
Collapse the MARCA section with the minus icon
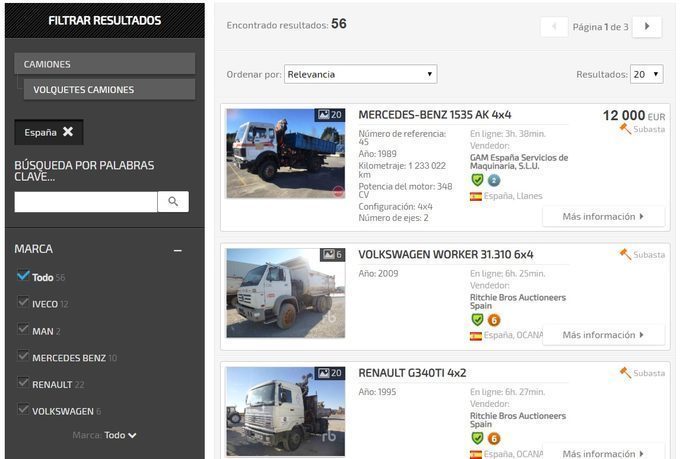(177, 250)
